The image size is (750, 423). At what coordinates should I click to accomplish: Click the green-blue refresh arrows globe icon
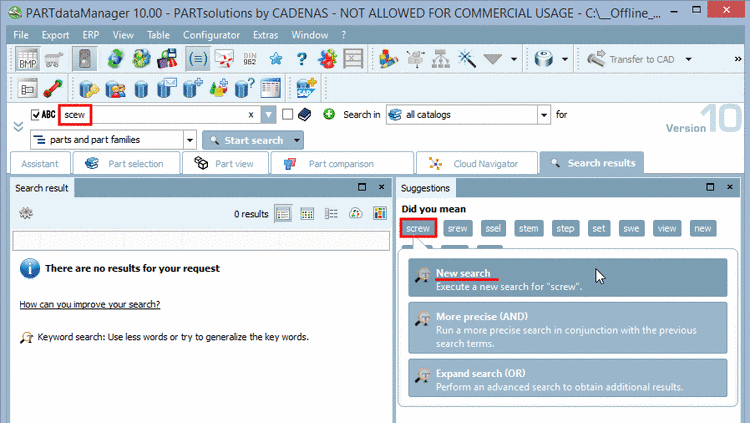(115, 59)
